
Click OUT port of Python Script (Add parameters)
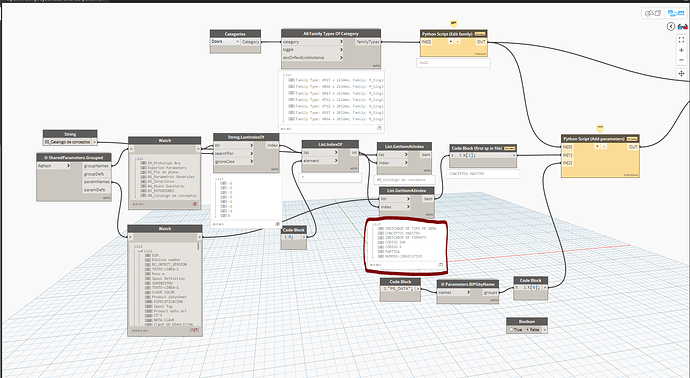click(x=633, y=147)
